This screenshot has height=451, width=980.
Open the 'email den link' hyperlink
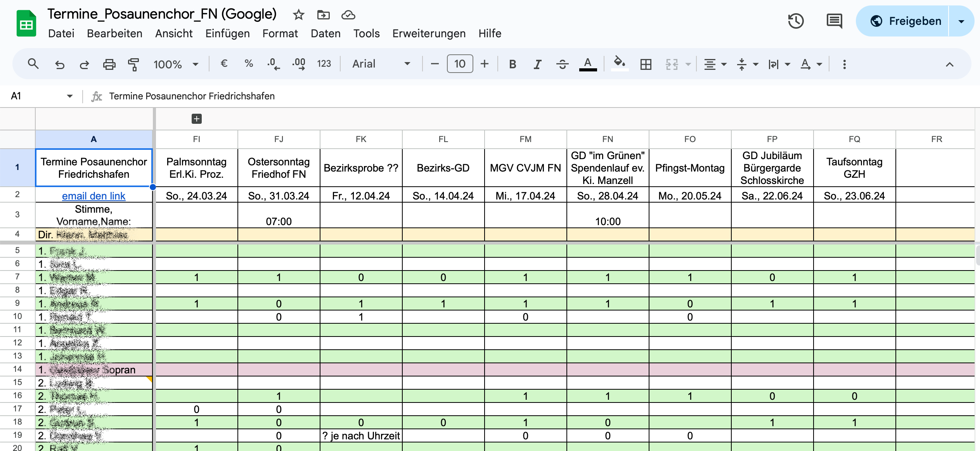coord(93,196)
